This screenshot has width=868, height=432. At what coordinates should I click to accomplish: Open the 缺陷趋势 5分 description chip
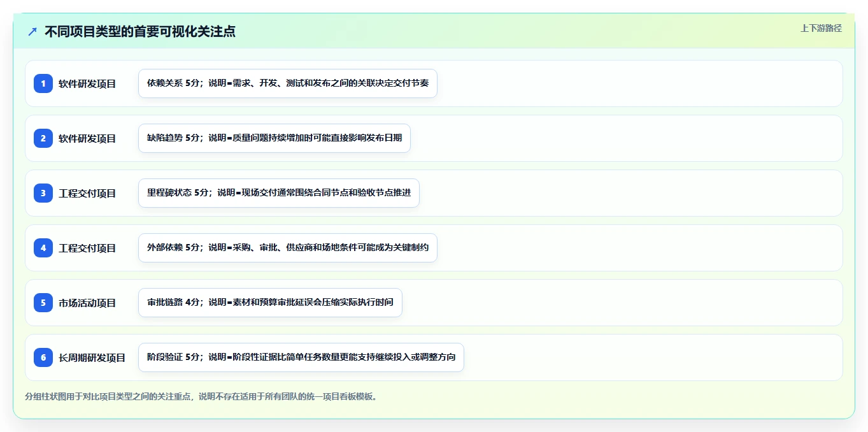point(274,138)
